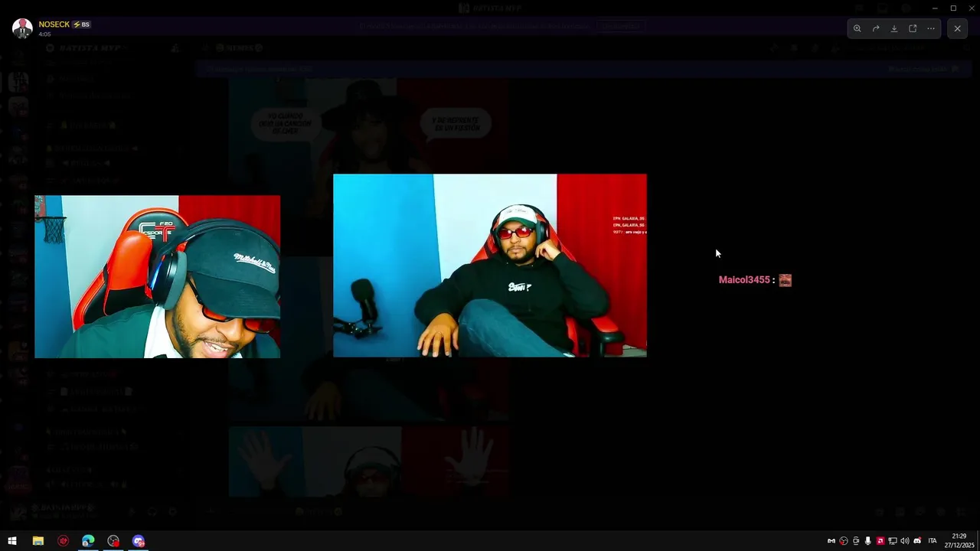Screen dimensions: 980x551
Task: Open OBS Studio from the taskbar
Action: [x=113, y=541]
